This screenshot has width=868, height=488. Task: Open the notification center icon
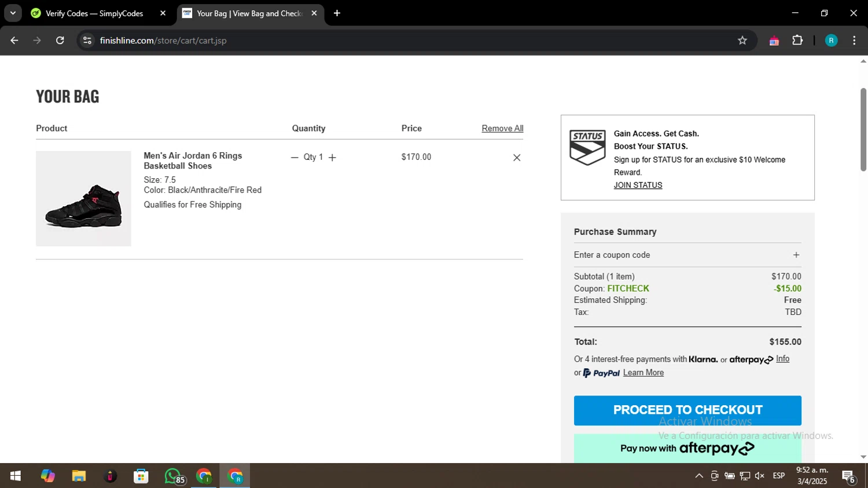pos(849,476)
